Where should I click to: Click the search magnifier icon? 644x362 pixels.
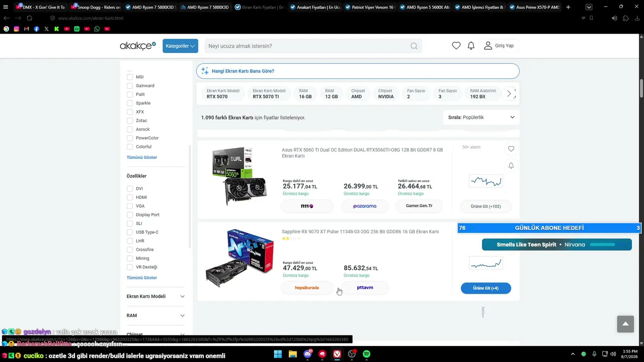(414, 46)
